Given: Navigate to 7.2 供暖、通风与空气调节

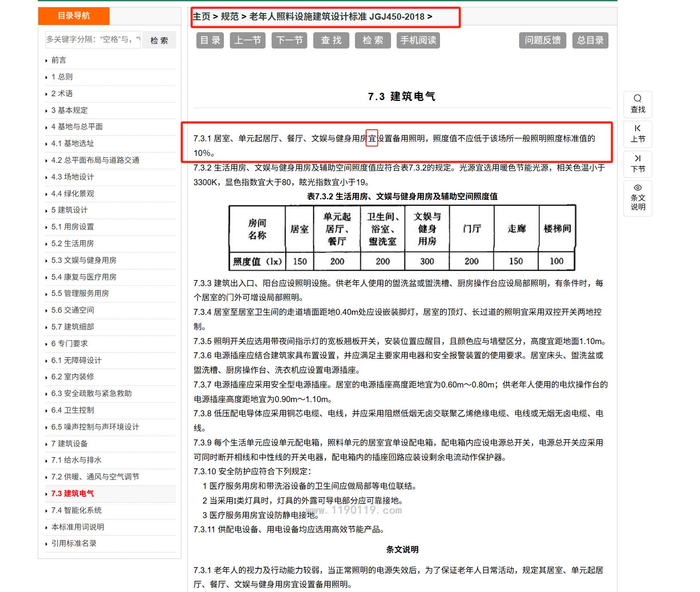Looking at the screenshot, I should click(95, 477).
